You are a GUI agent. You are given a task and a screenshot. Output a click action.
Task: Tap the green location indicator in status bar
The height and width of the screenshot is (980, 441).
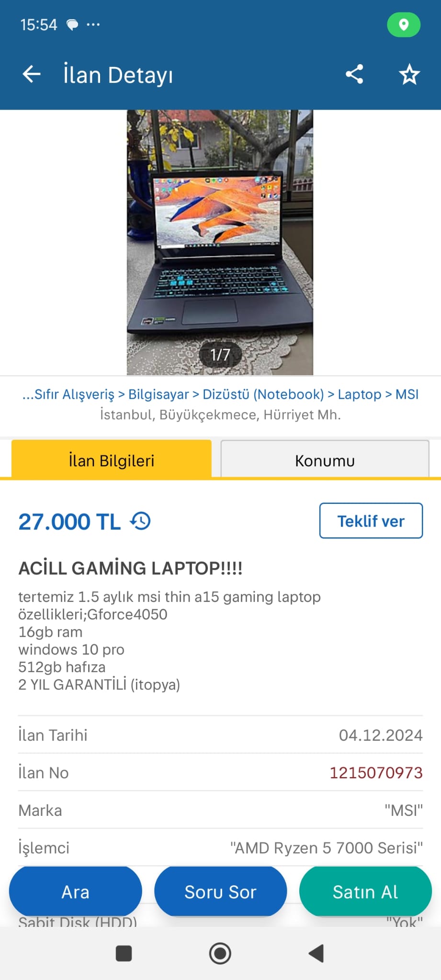pyautogui.click(x=404, y=24)
